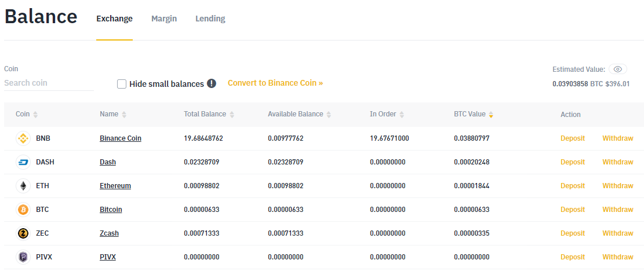This screenshot has height=271, width=644.
Task: Switch to the Margin tab
Action: click(164, 19)
